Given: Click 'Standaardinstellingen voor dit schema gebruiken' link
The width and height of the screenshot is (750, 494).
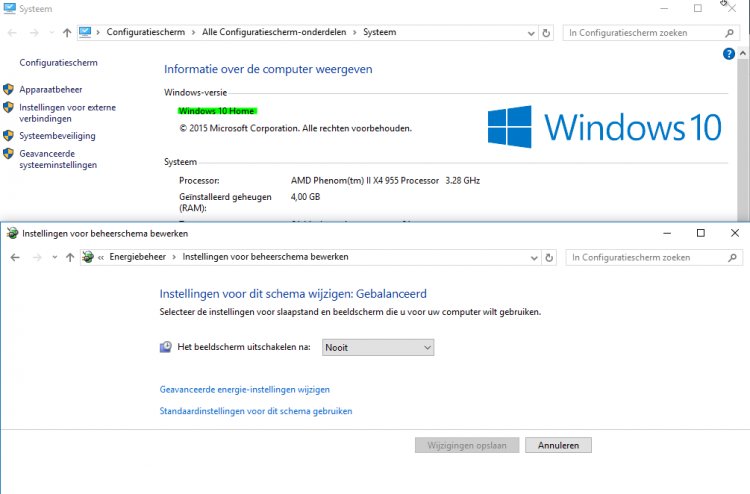Looking at the screenshot, I should pos(255,411).
